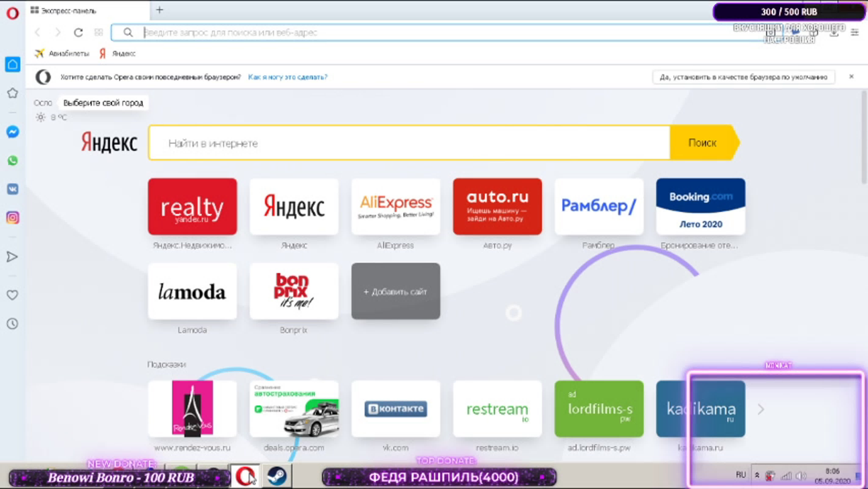Open the heart bookmarks icon in sidebar
868x489 pixels.
click(x=13, y=295)
